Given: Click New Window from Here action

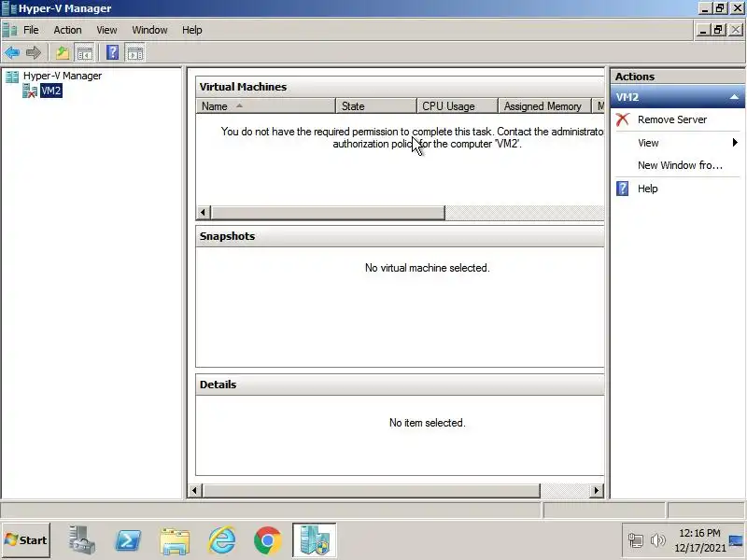Looking at the screenshot, I should [680, 165].
